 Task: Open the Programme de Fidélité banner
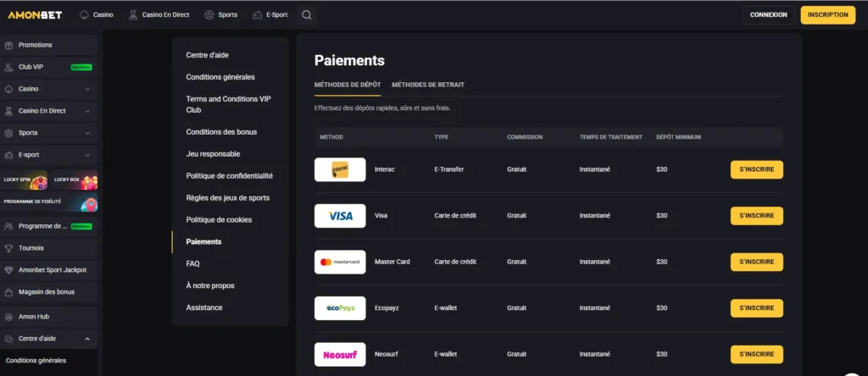pos(48,202)
